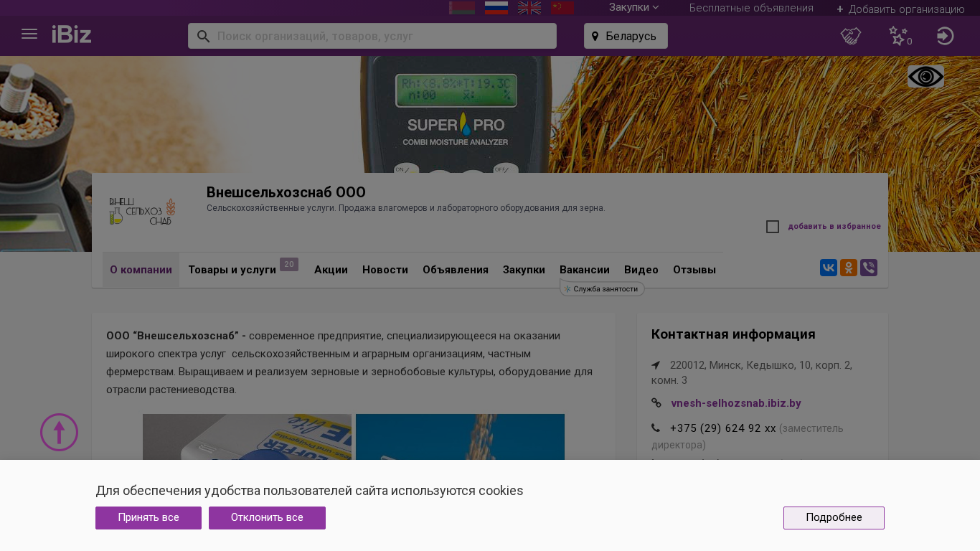Check the 'добавить в избранное' checkbox
This screenshot has height=551, width=980.
pyautogui.click(x=773, y=227)
